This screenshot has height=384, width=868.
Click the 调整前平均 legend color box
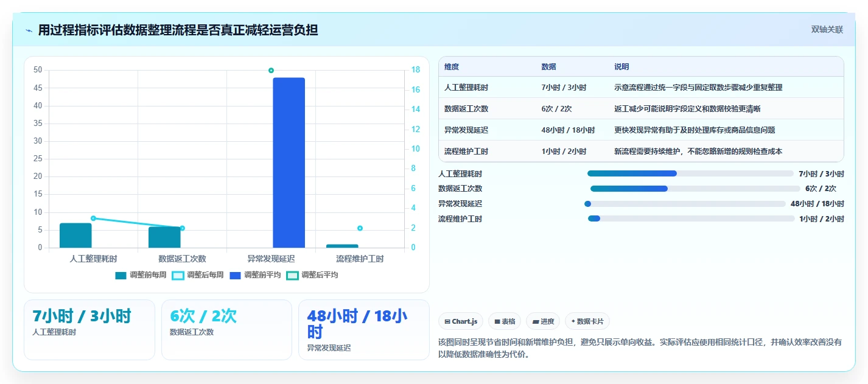point(236,275)
